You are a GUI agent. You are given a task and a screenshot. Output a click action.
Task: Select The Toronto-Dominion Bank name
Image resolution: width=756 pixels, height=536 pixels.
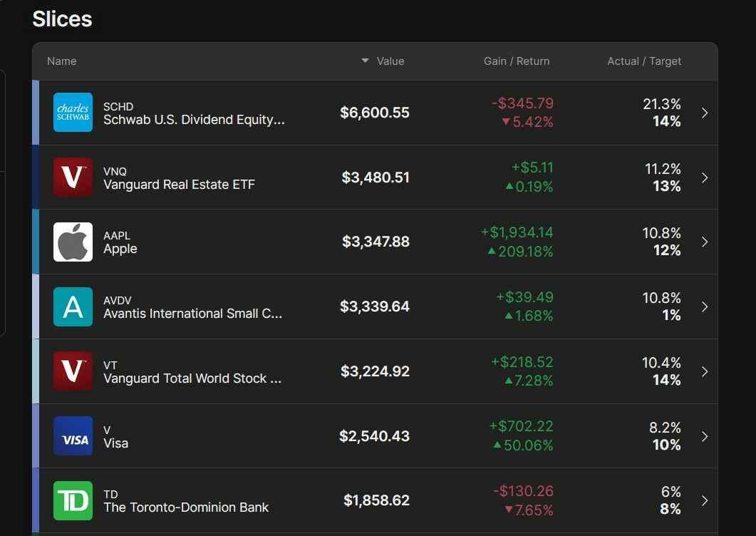click(186, 507)
